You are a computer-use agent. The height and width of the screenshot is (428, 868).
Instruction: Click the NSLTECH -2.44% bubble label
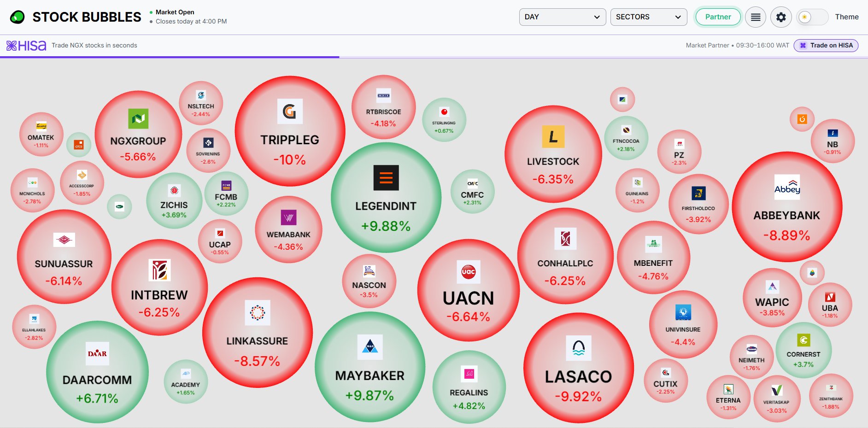point(201,110)
